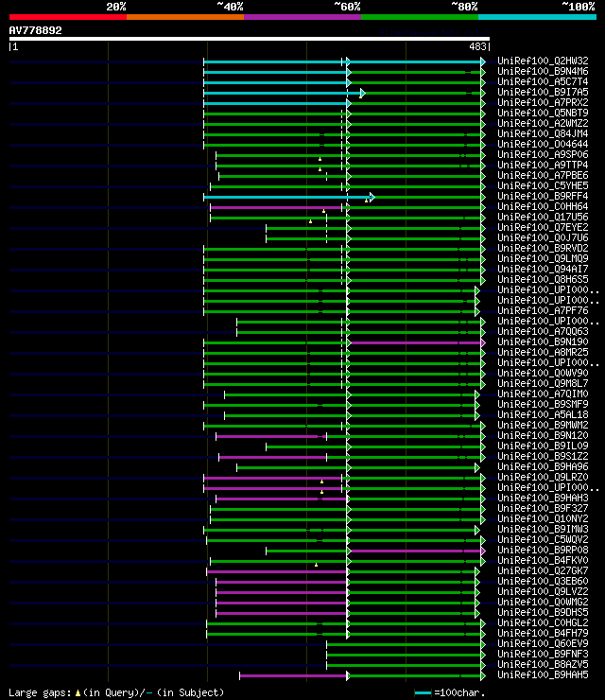Select the UniRef100_Q9LMQ9 label
This screenshot has width=605, height=700.
[x=543, y=258]
